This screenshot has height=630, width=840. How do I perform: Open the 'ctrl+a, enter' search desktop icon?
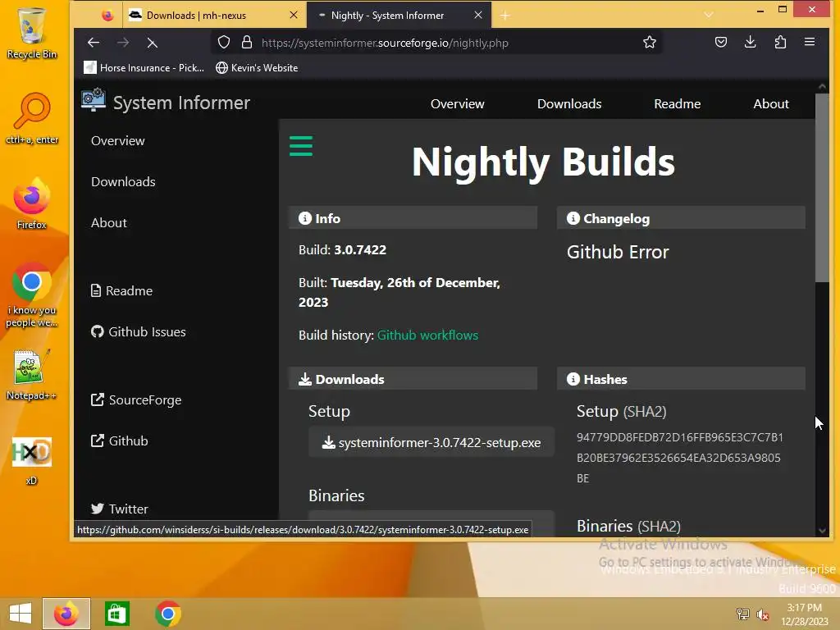32,118
